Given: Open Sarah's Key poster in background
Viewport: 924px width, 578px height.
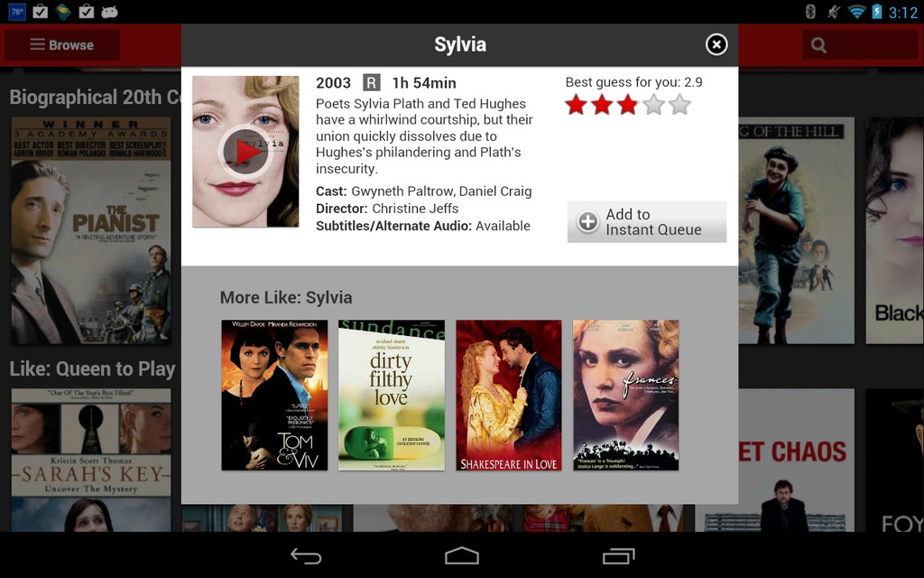Looking at the screenshot, I should point(91,460).
